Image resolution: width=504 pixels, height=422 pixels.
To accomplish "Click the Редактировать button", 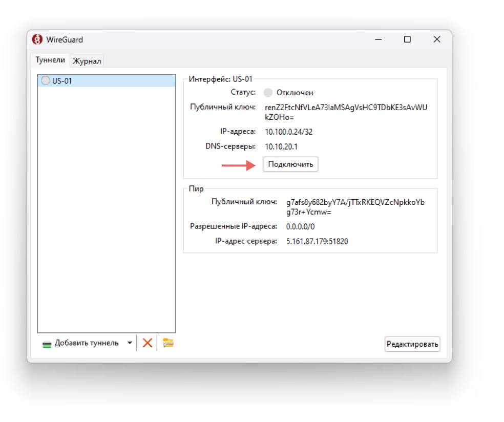I will pos(412,344).
